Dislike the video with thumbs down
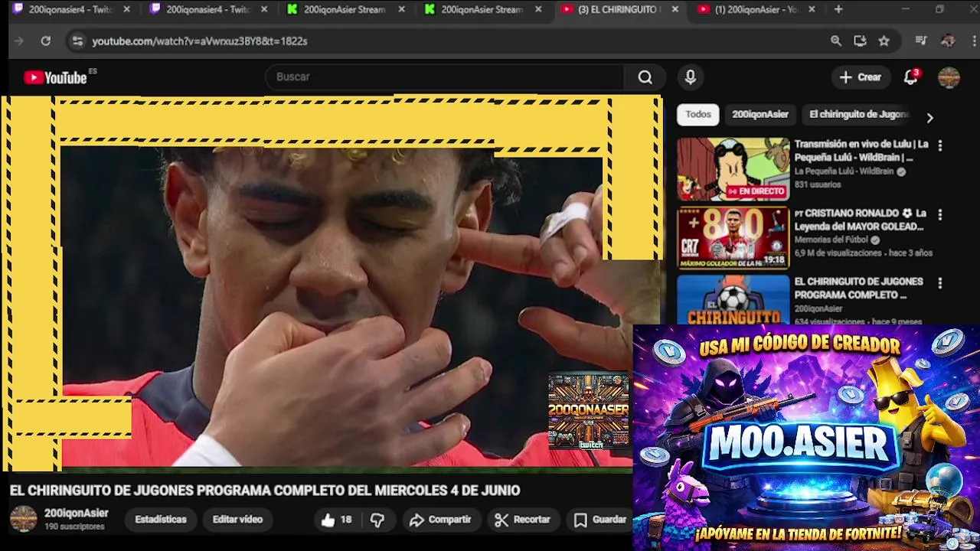 [x=377, y=520]
